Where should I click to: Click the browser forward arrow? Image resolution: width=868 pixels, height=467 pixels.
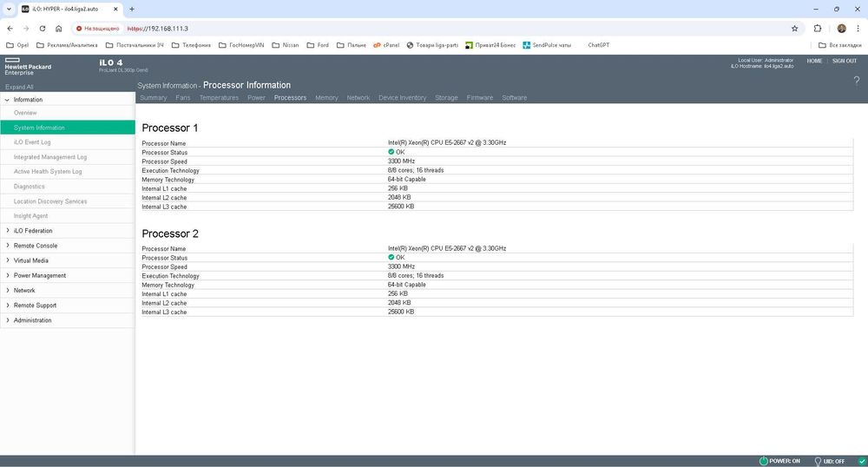26,29
